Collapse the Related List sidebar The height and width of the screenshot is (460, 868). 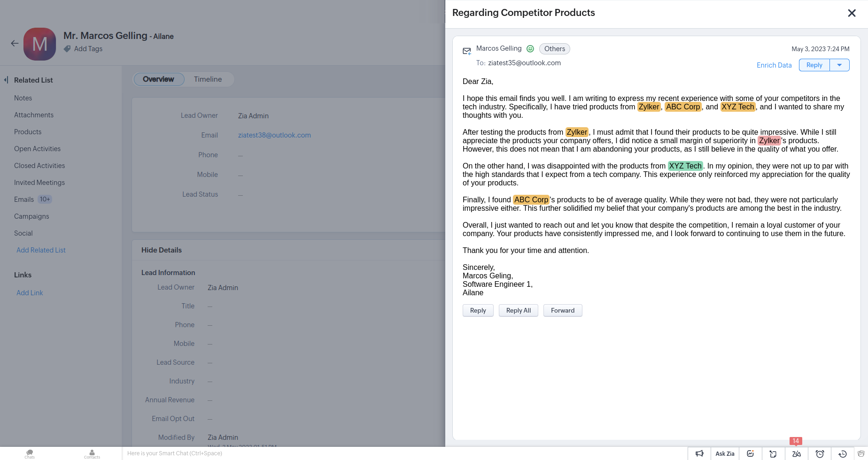click(6, 80)
